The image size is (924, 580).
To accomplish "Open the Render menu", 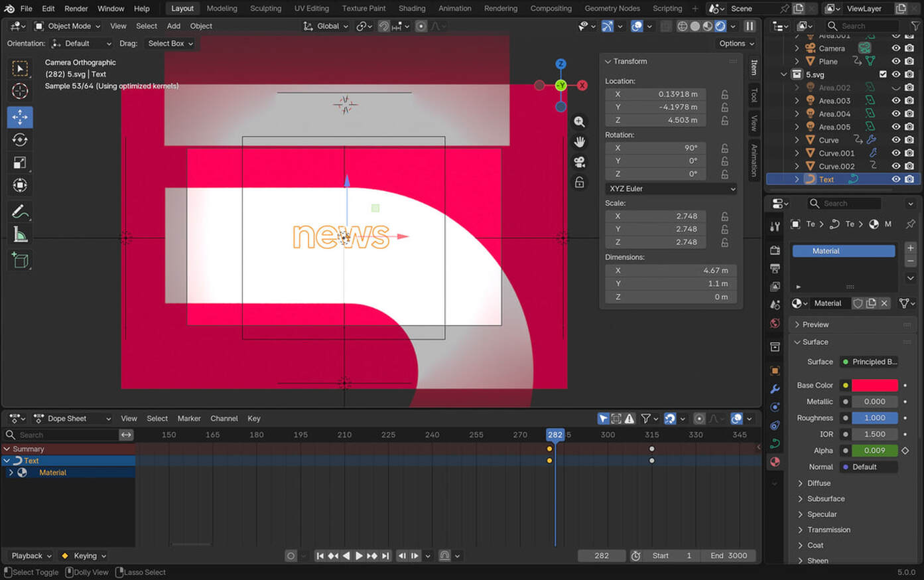I will 76,9.
